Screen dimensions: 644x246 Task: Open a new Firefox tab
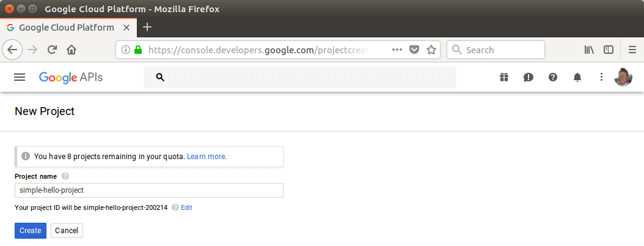(147, 27)
